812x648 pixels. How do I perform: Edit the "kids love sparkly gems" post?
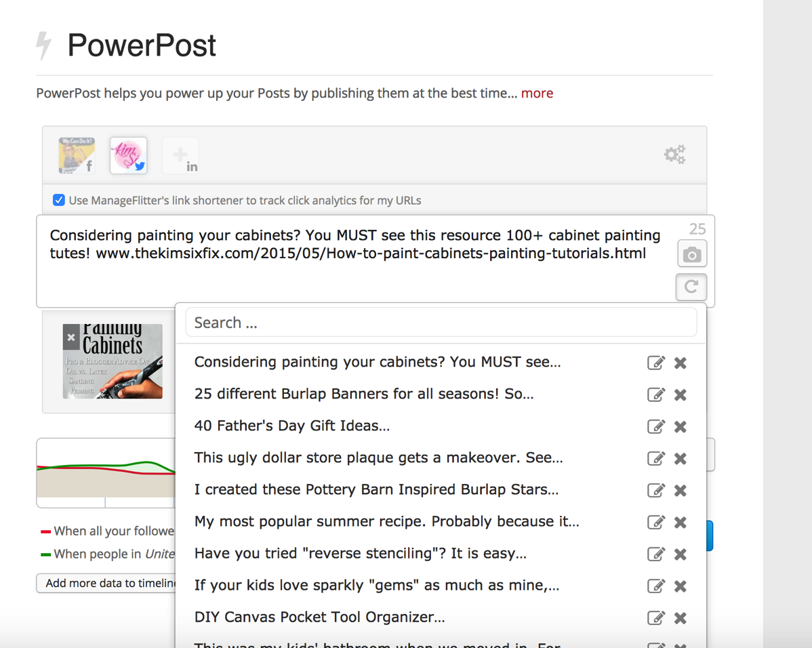pos(655,586)
